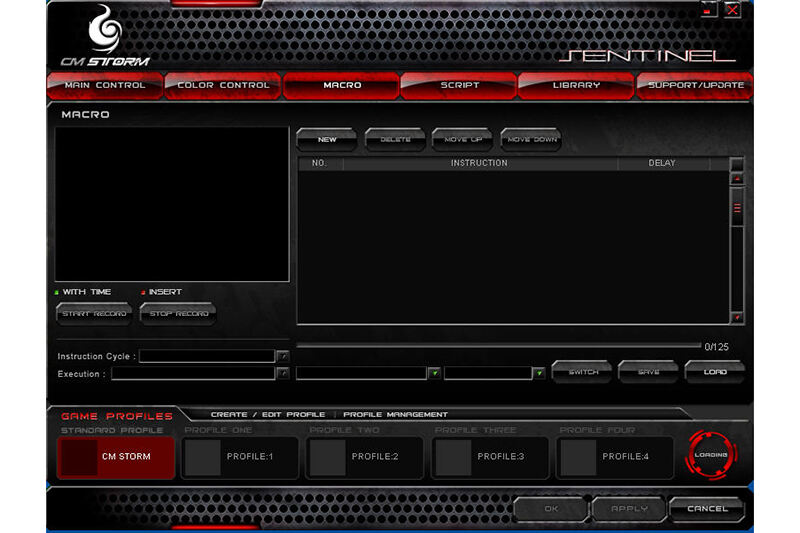
Task: Open Create / Edit Profile section
Action: point(268,415)
